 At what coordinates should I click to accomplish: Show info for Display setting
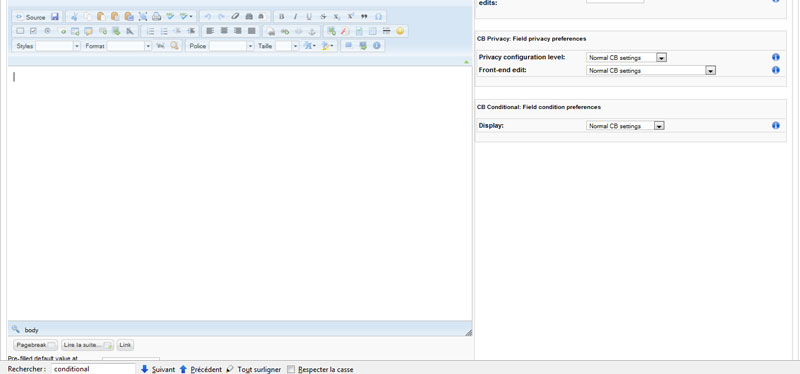[776, 125]
